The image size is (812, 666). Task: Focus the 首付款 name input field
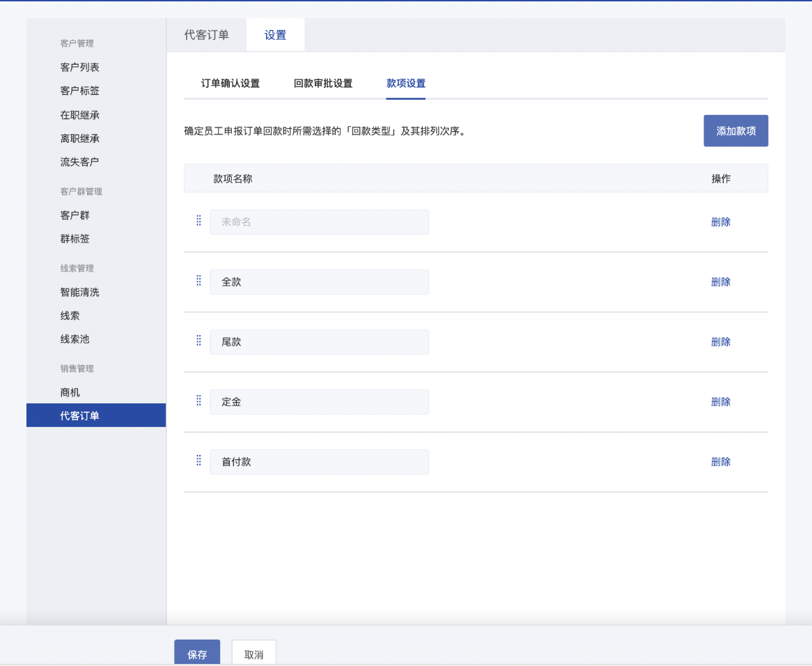[x=320, y=462]
